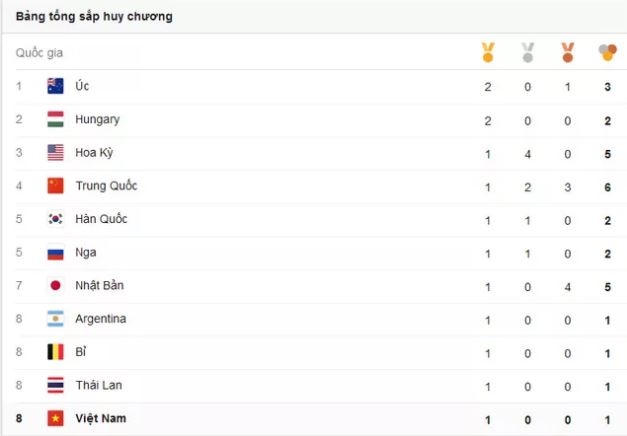Click the Russia flag icon
The image size is (627, 436).
coord(56,252)
